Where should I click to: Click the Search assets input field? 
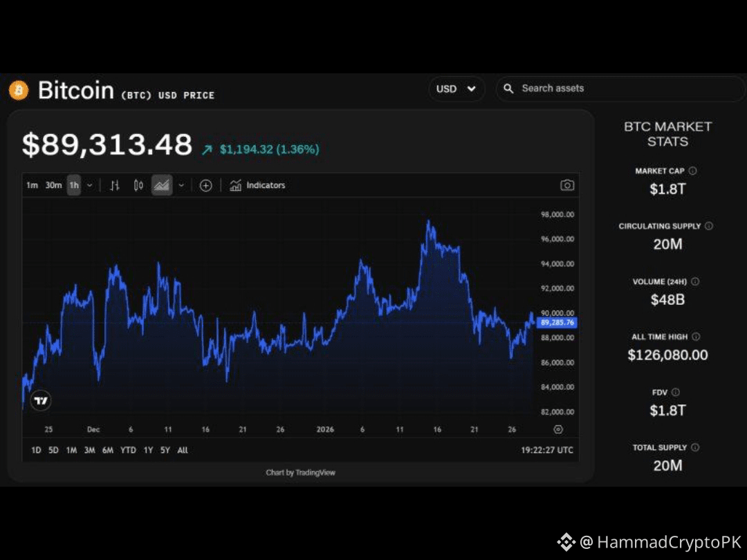(620, 88)
